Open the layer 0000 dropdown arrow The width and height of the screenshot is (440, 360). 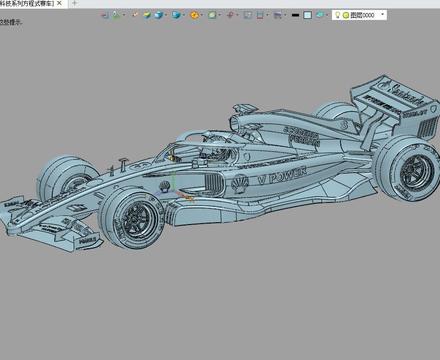[382, 14]
